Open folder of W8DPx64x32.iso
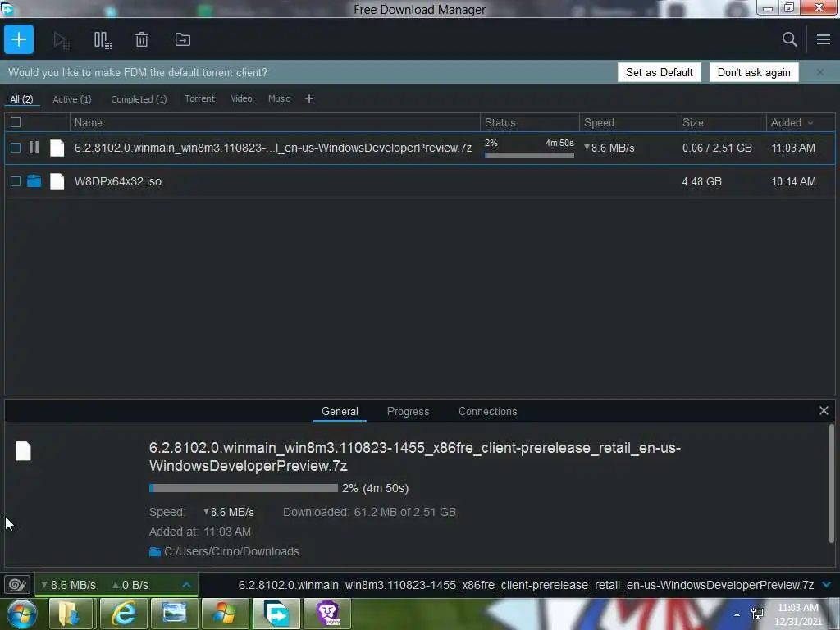Image resolution: width=840 pixels, height=630 pixels. pos(34,181)
